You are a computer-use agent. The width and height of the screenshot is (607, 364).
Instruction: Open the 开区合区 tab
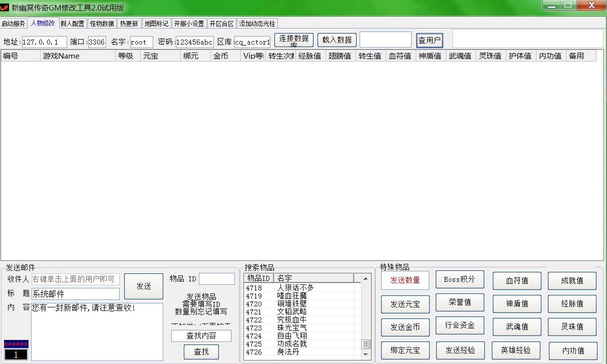pos(221,24)
